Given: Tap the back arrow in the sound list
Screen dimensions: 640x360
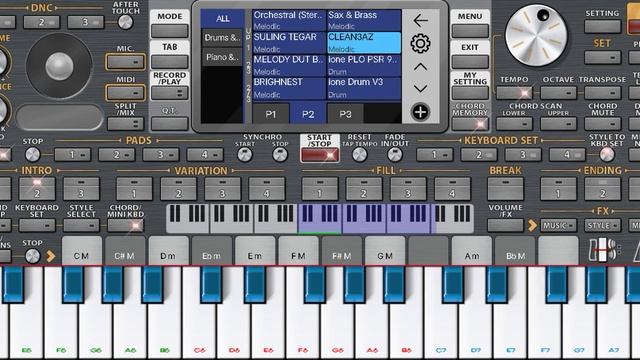Looking at the screenshot, I should click(420, 20).
